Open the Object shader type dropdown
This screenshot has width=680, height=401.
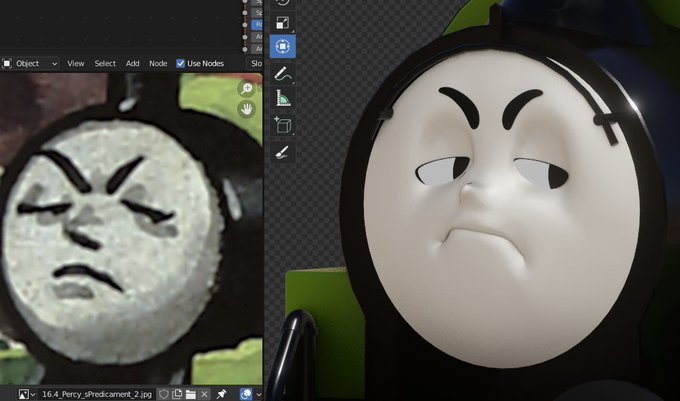click(30, 63)
